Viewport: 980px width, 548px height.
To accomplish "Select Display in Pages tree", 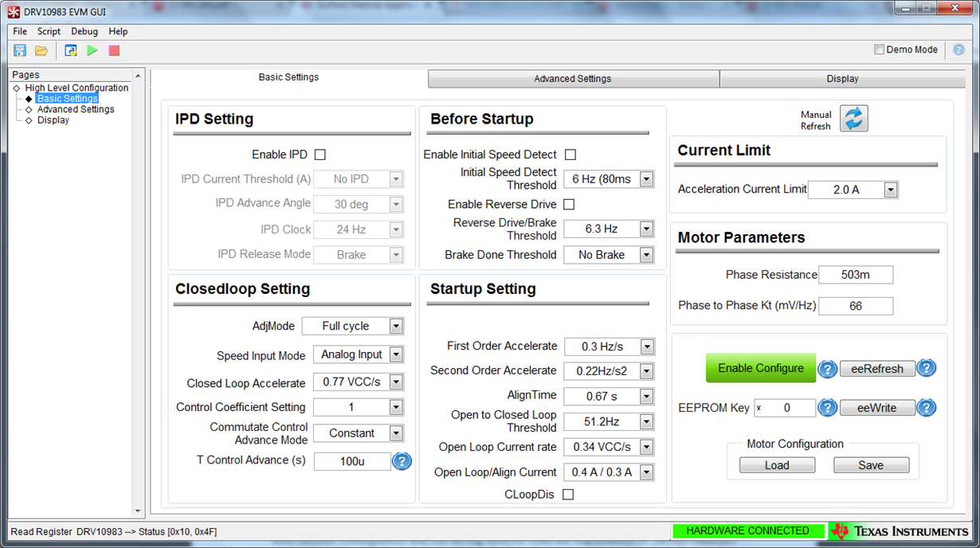I will pos(53,120).
